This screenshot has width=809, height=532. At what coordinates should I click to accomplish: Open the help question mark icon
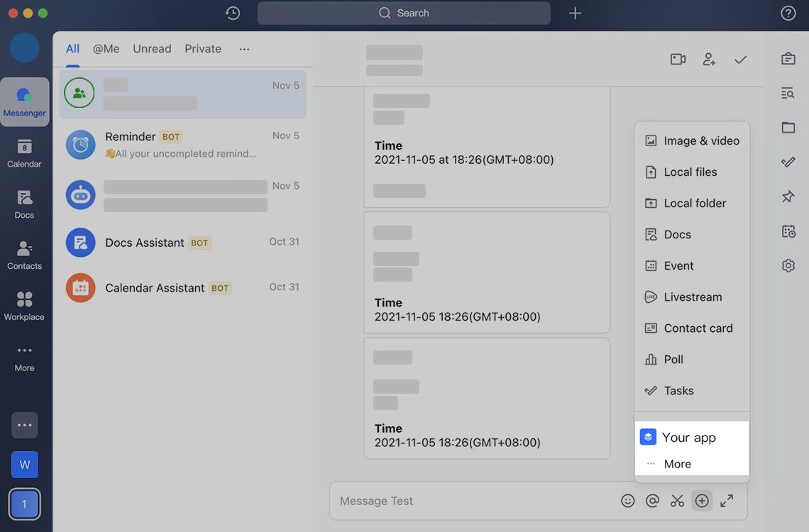point(788,13)
